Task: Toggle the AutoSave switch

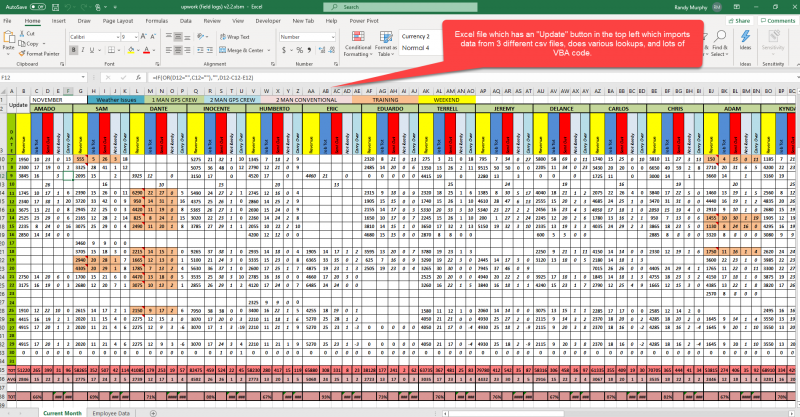Action: coord(38,6)
